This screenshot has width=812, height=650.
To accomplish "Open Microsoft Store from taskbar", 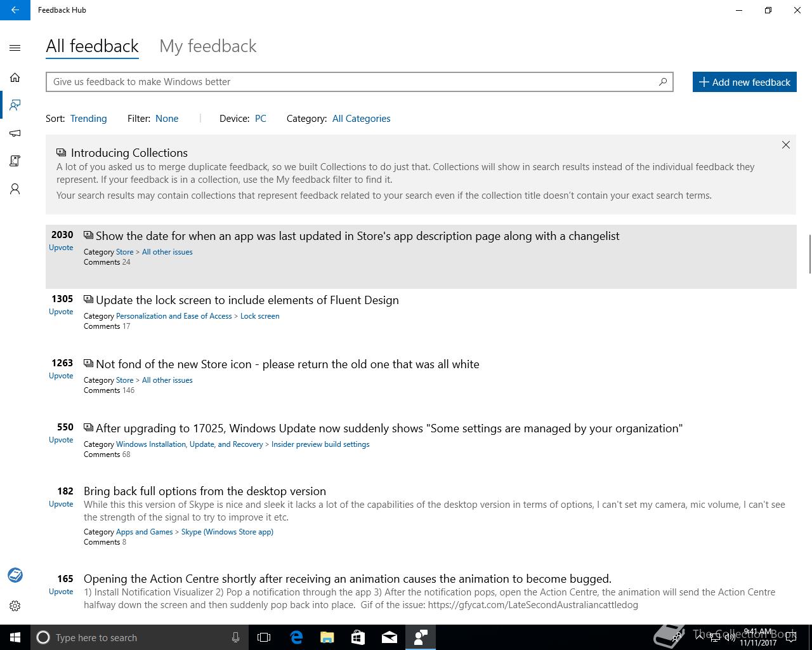I will point(358,637).
